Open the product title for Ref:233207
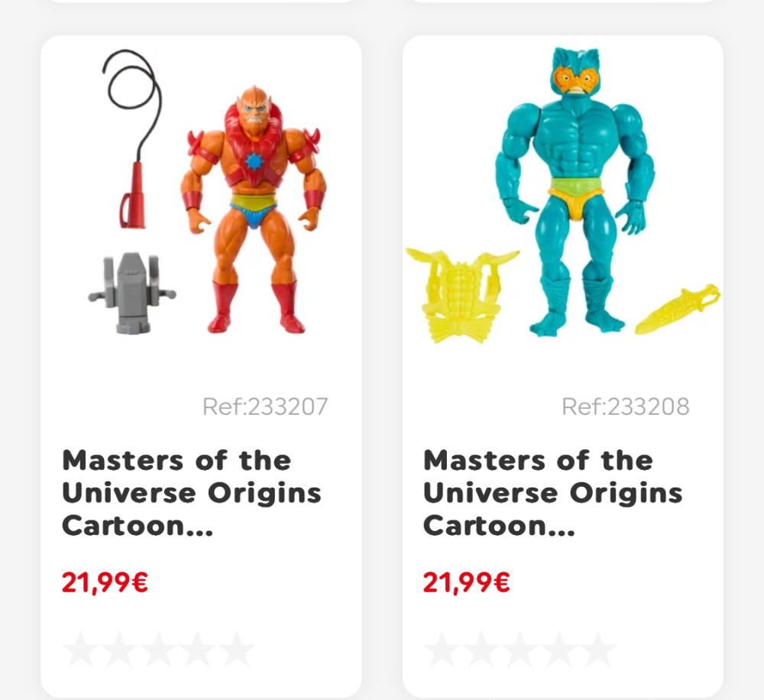 point(192,493)
